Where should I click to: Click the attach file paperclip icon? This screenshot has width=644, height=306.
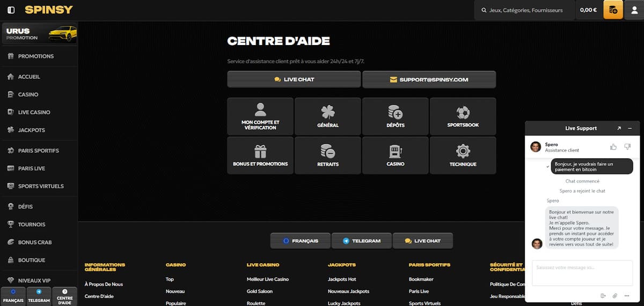click(x=615, y=296)
